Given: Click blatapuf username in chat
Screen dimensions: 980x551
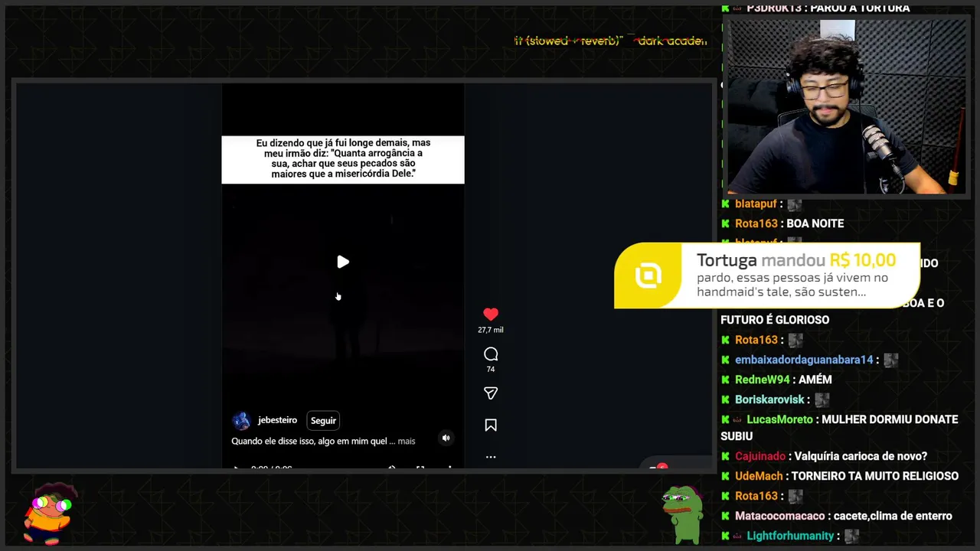Looking at the screenshot, I should point(756,204).
